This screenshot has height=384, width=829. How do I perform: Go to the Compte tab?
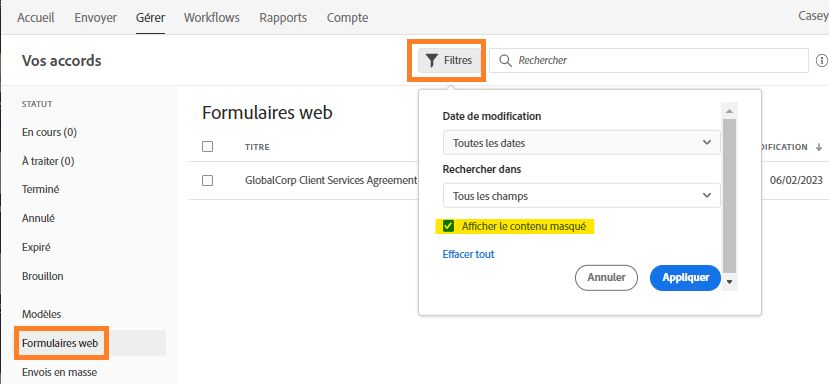[347, 17]
